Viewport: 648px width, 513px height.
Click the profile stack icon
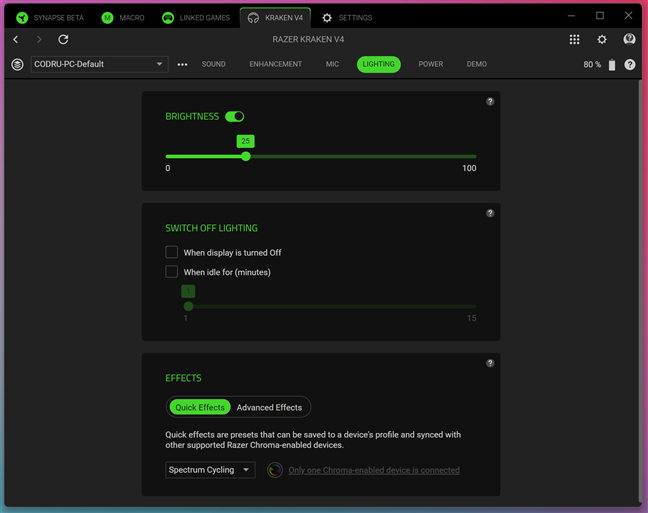(x=17, y=64)
